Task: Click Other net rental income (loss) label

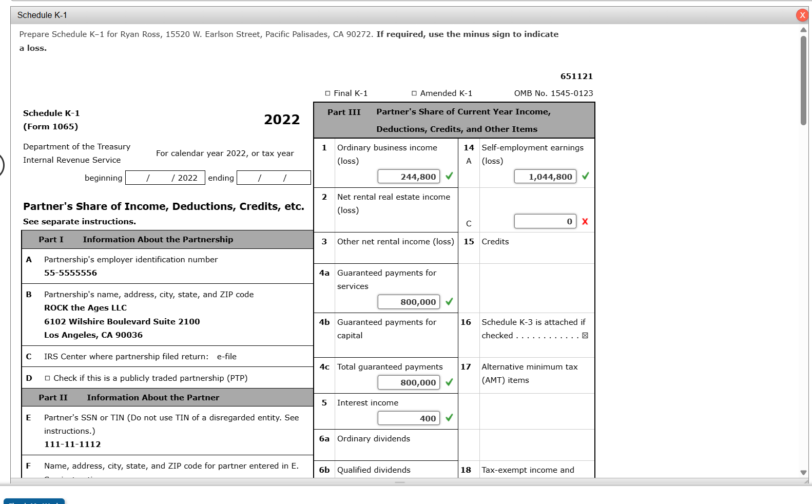Action: (395, 242)
